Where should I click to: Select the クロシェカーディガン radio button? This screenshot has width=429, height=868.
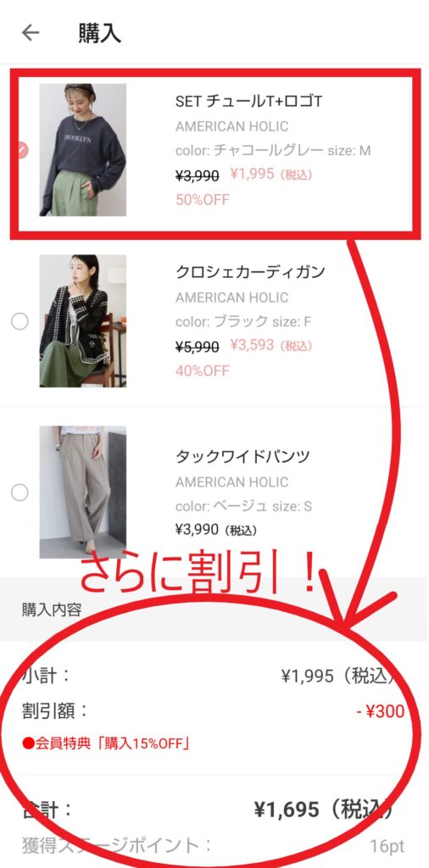[x=20, y=321]
